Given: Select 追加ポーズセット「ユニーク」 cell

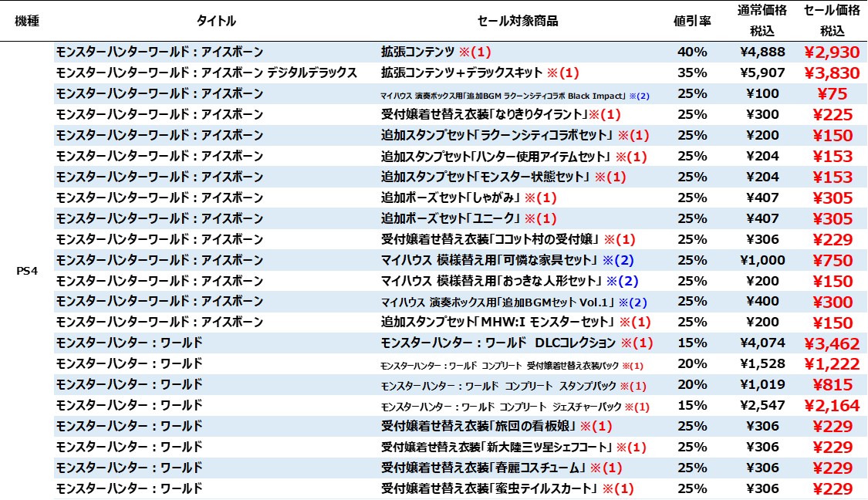Looking at the screenshot, I should pyautogui.click(x=469, y=218).
